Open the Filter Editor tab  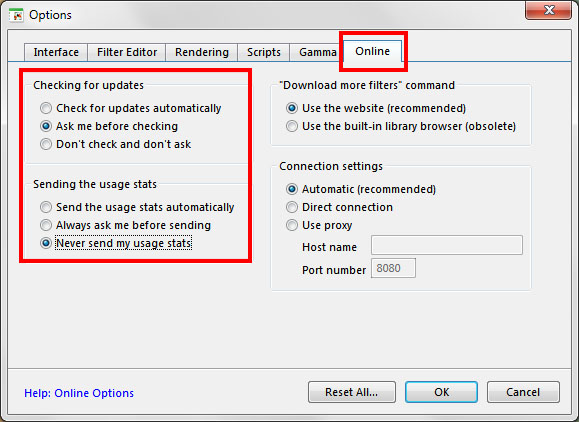pos(127,52)
